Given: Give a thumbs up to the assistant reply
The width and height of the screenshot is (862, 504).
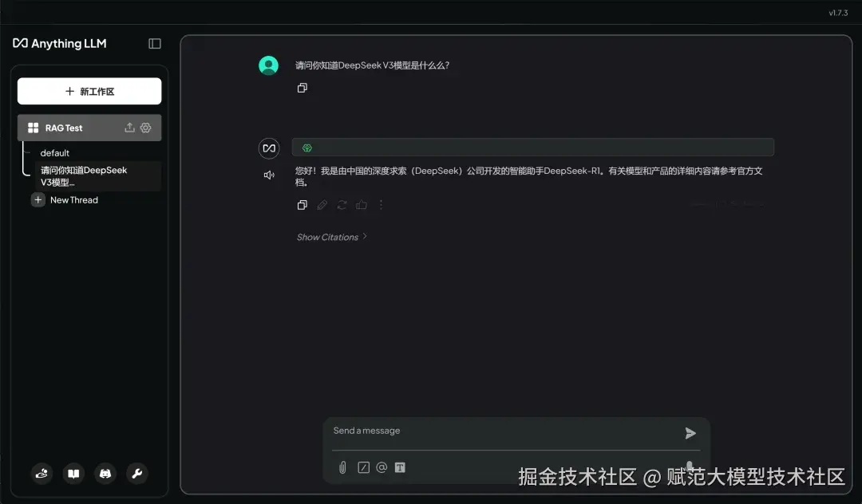Looking at the screenshot, I should point(361,205).
